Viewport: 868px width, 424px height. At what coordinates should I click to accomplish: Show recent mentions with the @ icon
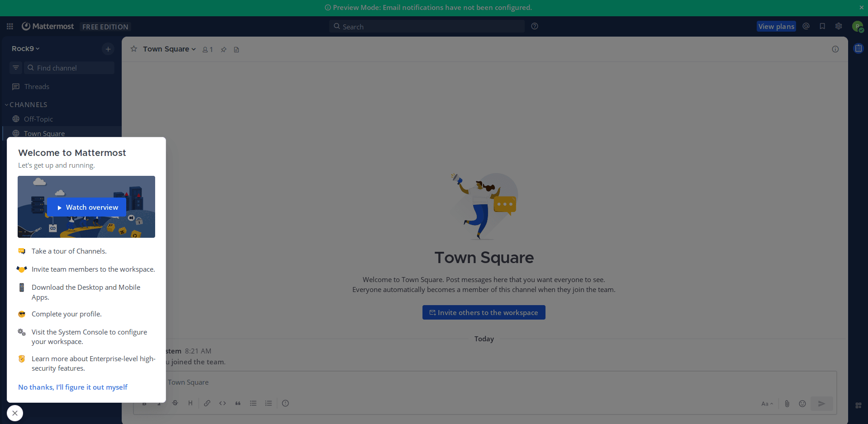(x=806, y=26)
